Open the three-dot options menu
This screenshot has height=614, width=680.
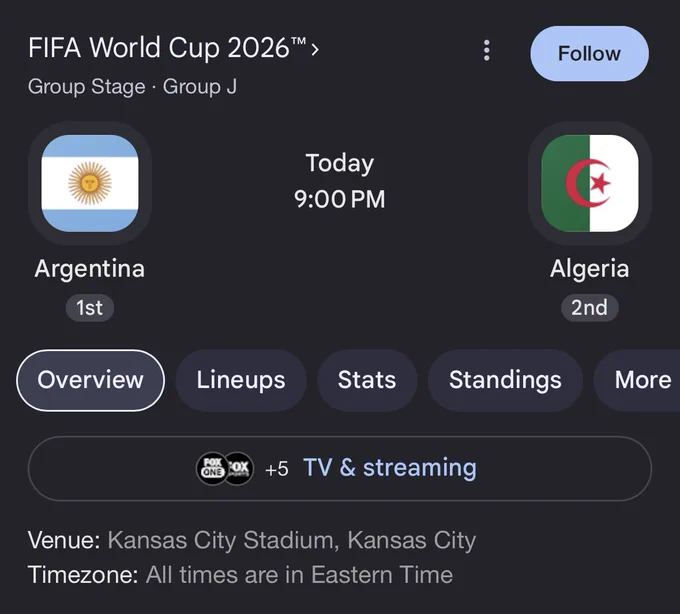[x=487, y=51]
